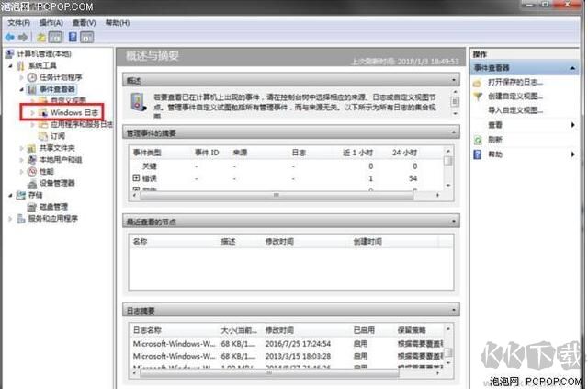588x389 pixels.
Task: Click the 性能 performance icon
Action: [32, 171]
